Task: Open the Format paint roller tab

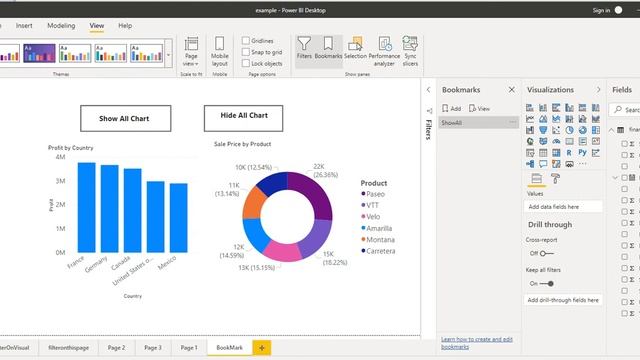Action: [556, 178]
